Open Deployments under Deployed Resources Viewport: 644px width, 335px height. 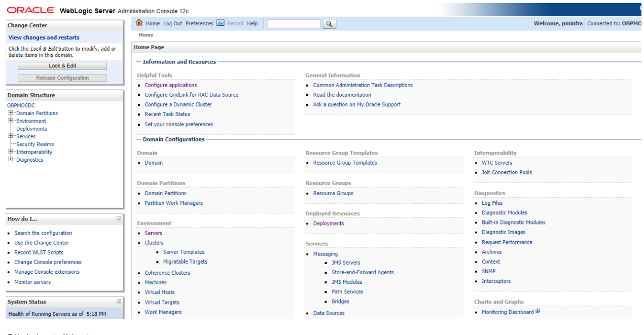[329, 224]
